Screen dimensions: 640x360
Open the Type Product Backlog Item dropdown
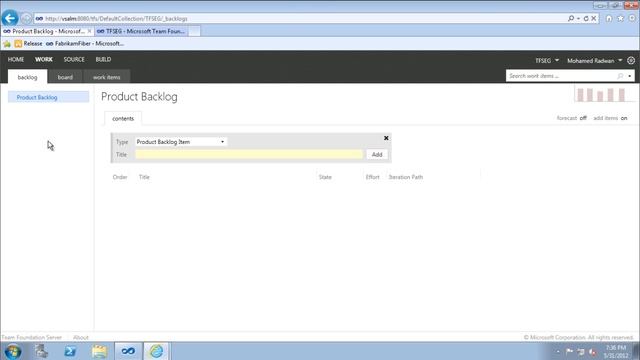tap(181, 142)
